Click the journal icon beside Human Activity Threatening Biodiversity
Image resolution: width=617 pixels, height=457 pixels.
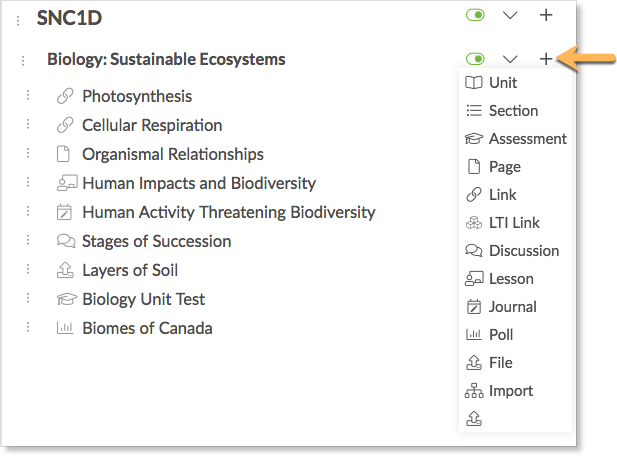tap(64, 212)
